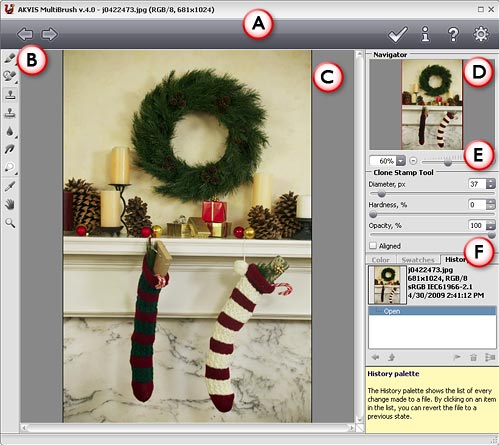
Task: Undo with the left arrow button
Action: point(25,34)
